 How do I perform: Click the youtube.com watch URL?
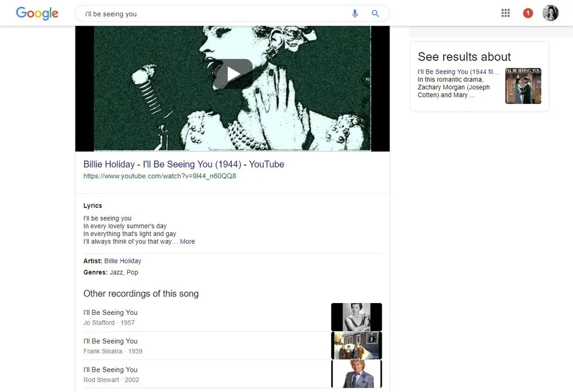point(159,176)
